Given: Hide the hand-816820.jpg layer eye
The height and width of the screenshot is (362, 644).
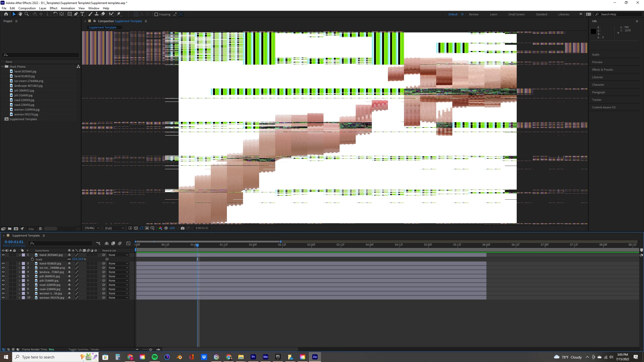Looking at the screenshot, I should [x=3, y=263].
